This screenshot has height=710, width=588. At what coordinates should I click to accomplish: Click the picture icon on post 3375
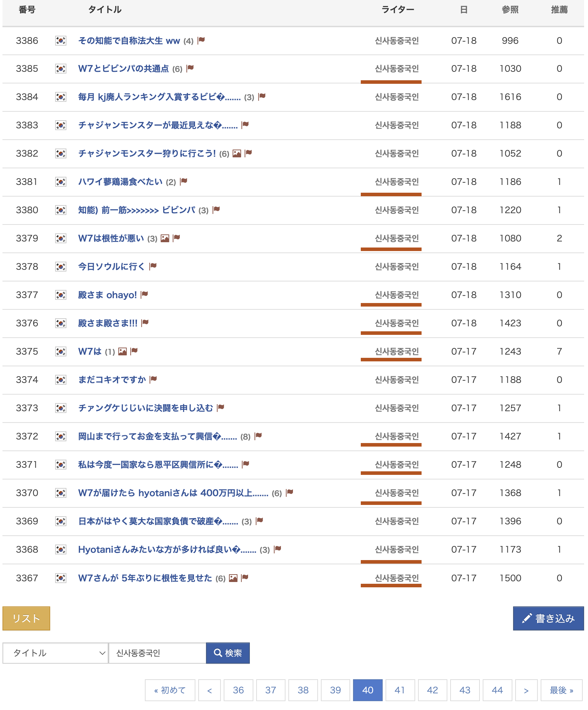(123, 351)
